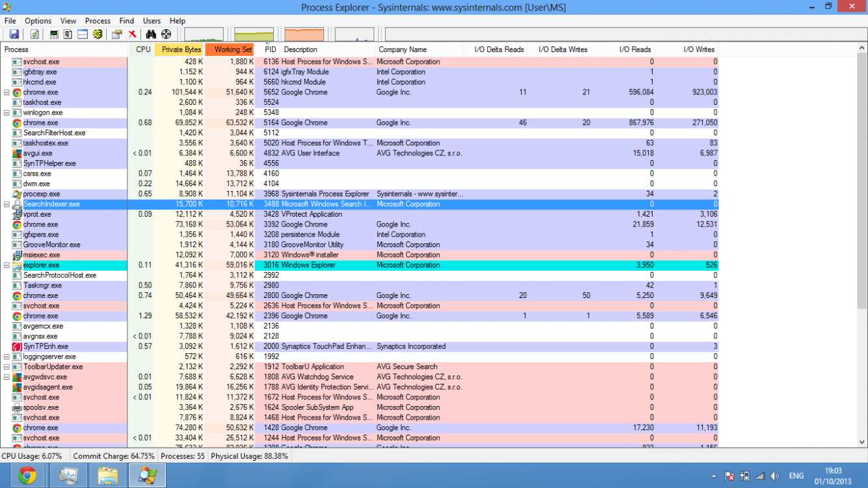868x488 pixels.
Task: Toggle the Show Process Tree toolbar icon
Action: [x=68, y=34]
